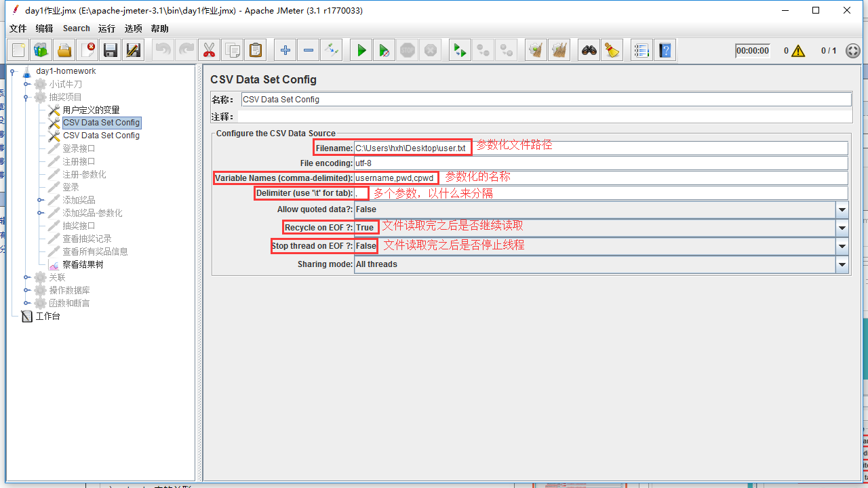Open the 帮助 menu
This screenshot has width=868, height=488.
click(160, 28)
